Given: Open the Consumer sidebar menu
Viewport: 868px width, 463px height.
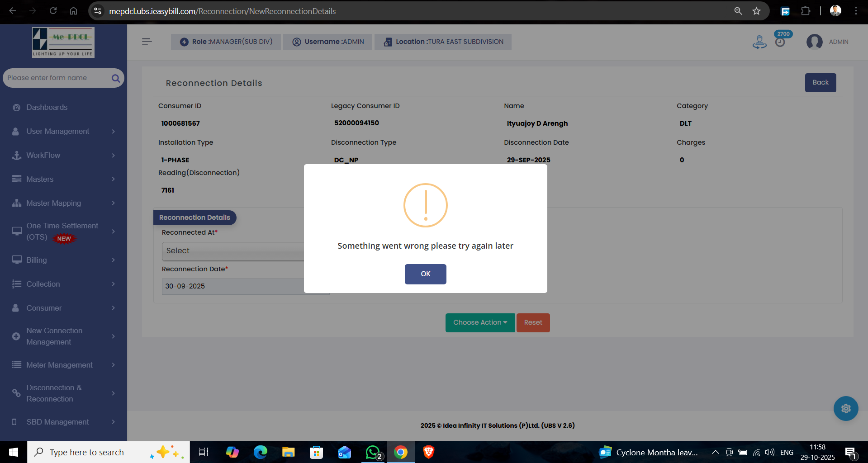Looking at the screenshot, I should tap(63, 308).
